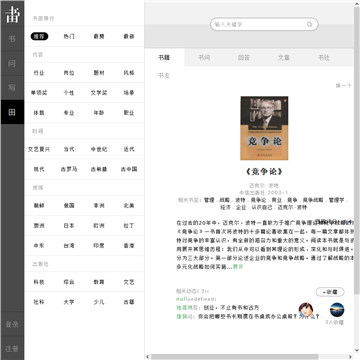360x360 pixels.
Task: Switch to the 回答 tab
Action: pos(244,58)
